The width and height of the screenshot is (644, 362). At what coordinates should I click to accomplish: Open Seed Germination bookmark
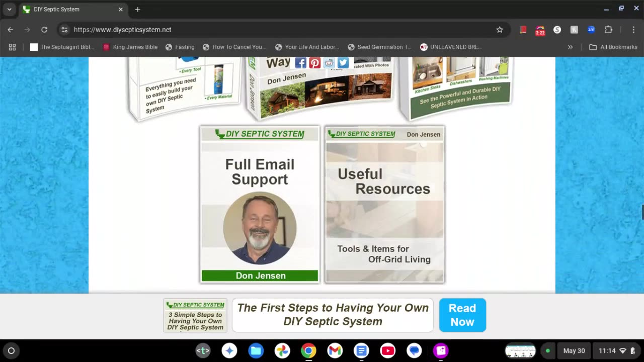379,47
